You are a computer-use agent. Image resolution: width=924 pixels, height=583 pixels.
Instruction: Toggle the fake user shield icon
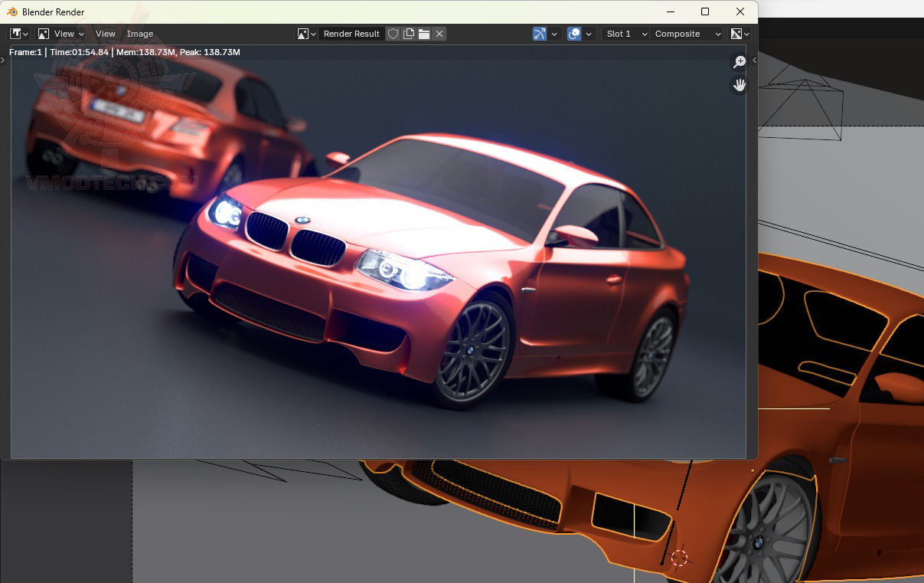tap(393, 34)
